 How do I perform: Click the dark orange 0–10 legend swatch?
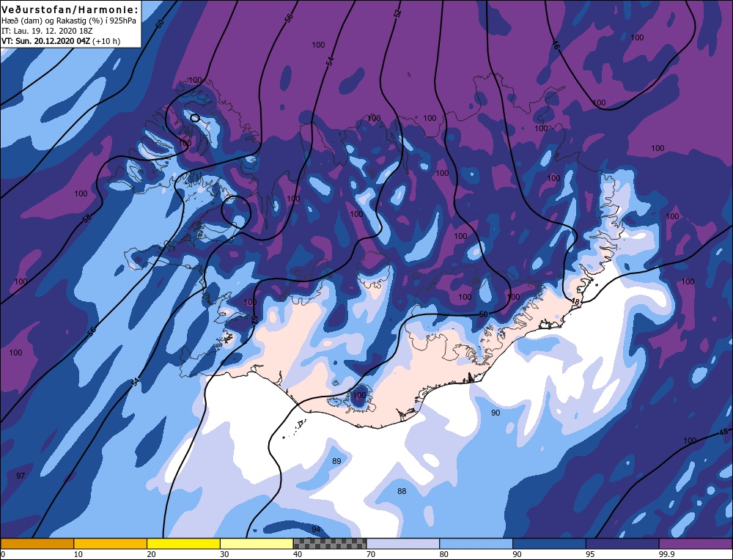(x=37, y=543)
